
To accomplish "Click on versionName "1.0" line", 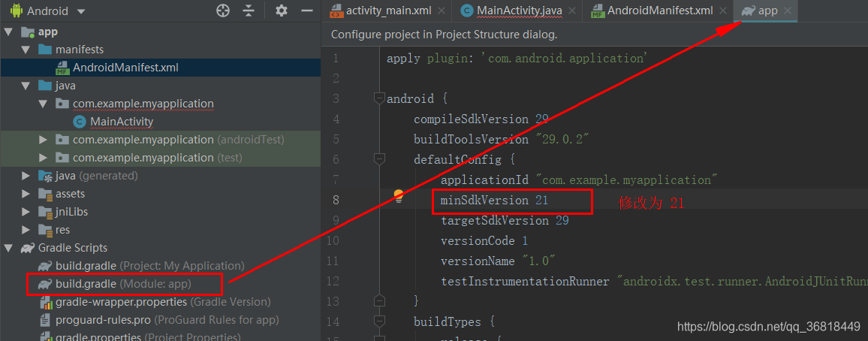I will tap(499, 261).
